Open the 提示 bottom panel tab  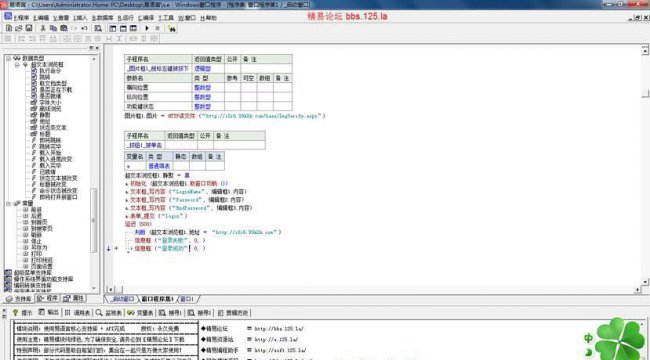[23, 313]
